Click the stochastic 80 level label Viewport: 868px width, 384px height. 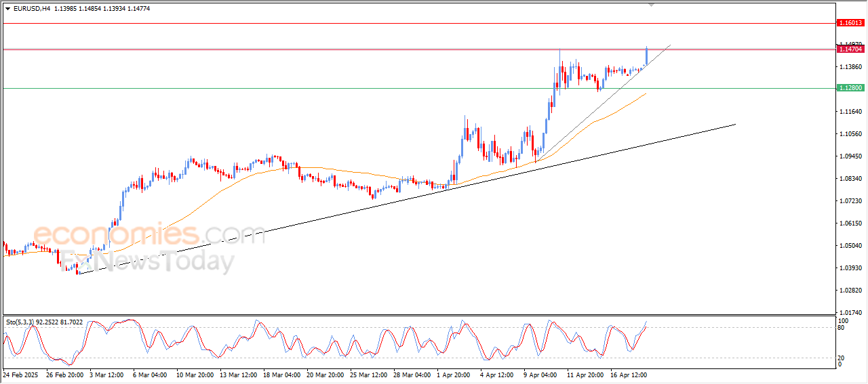(842, 328)
